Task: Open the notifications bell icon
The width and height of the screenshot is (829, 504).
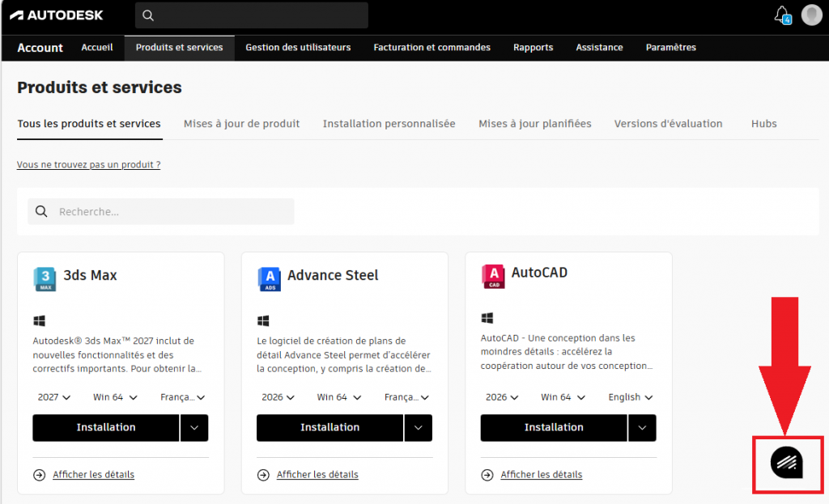Action: (x=781, y=15)
